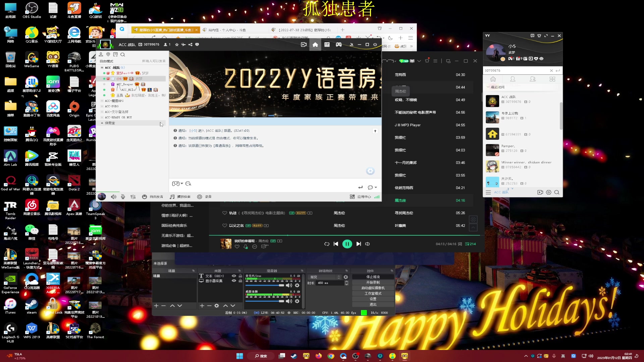Favorite the song 以父之名 with its heart
The width and height of the screenshot is (644, 362).
pyautogui.click(x=225, y=225)
